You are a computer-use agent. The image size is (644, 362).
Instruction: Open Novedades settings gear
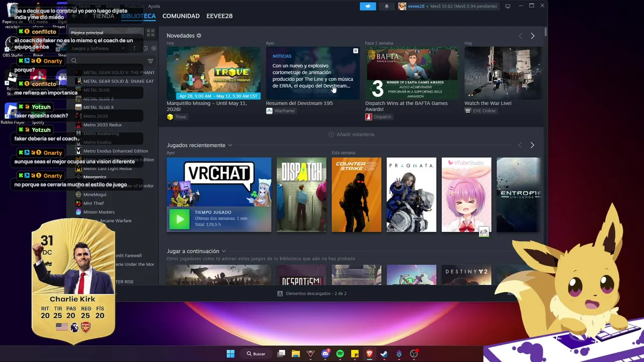199,36
